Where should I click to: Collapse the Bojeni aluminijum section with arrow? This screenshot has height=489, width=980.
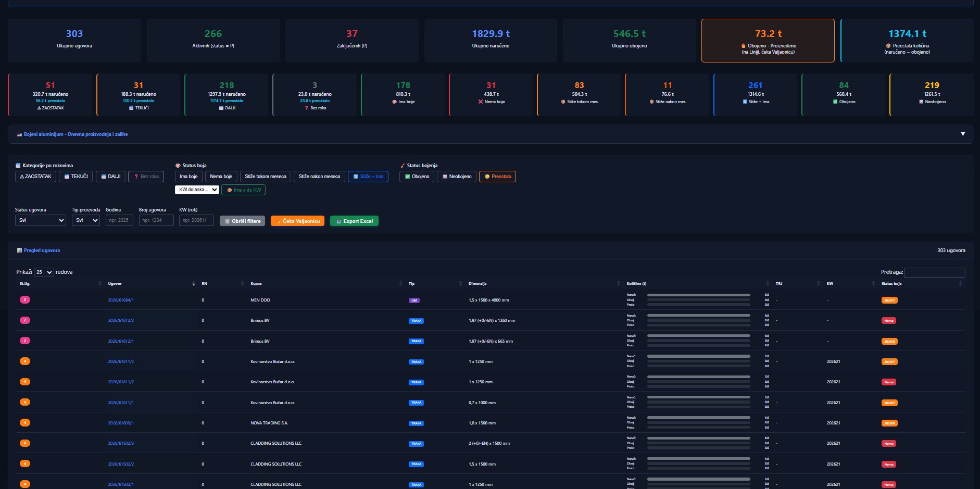[x=963, y=134]
